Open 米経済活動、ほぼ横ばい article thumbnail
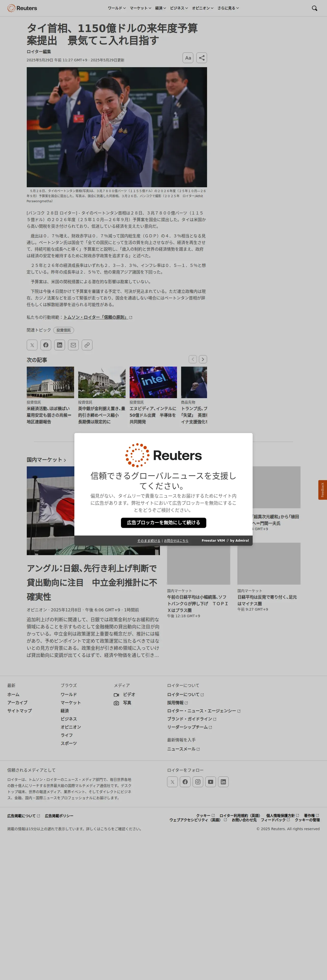The width and height of the screenshot is (327, 980). [50, 382]
